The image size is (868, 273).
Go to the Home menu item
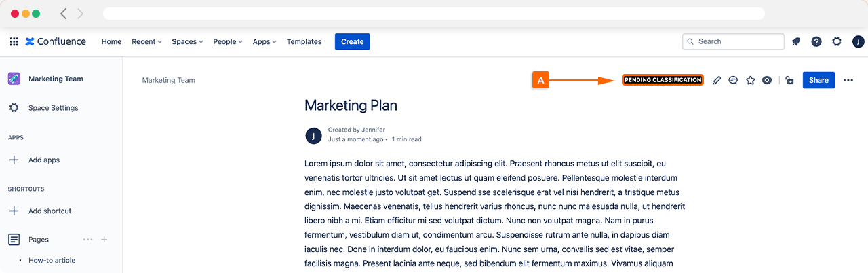(111, 41)
